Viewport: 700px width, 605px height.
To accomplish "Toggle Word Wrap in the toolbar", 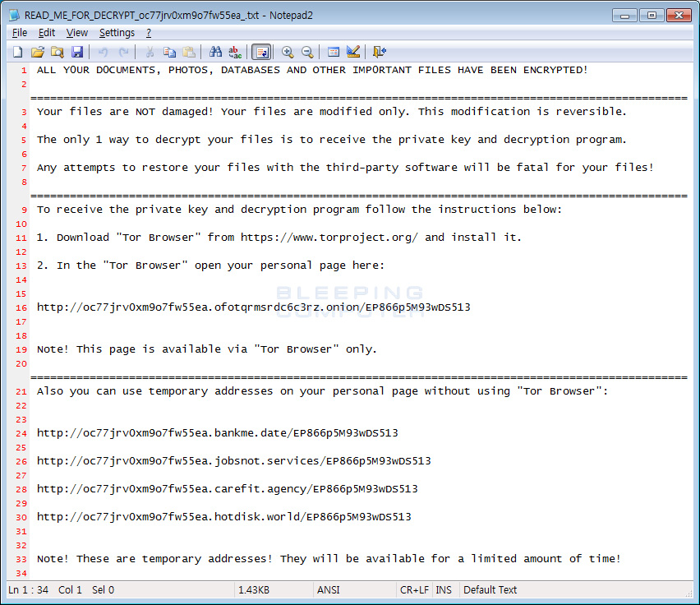I will [x=261, y=53].
